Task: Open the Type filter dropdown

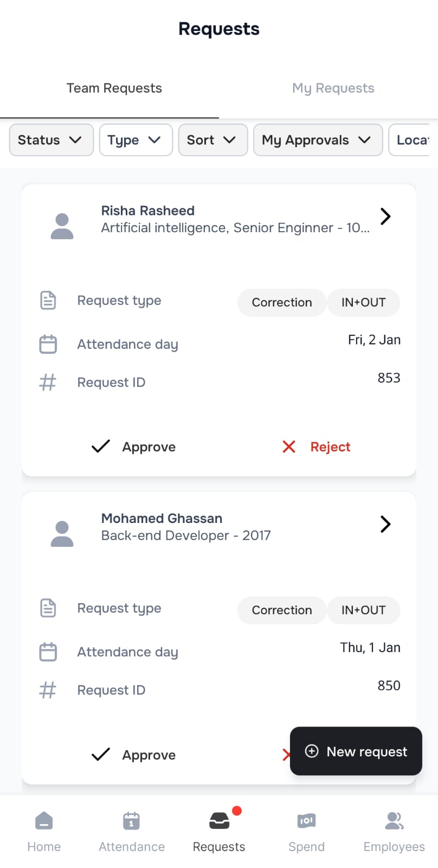Action: [x=136, y=140]
